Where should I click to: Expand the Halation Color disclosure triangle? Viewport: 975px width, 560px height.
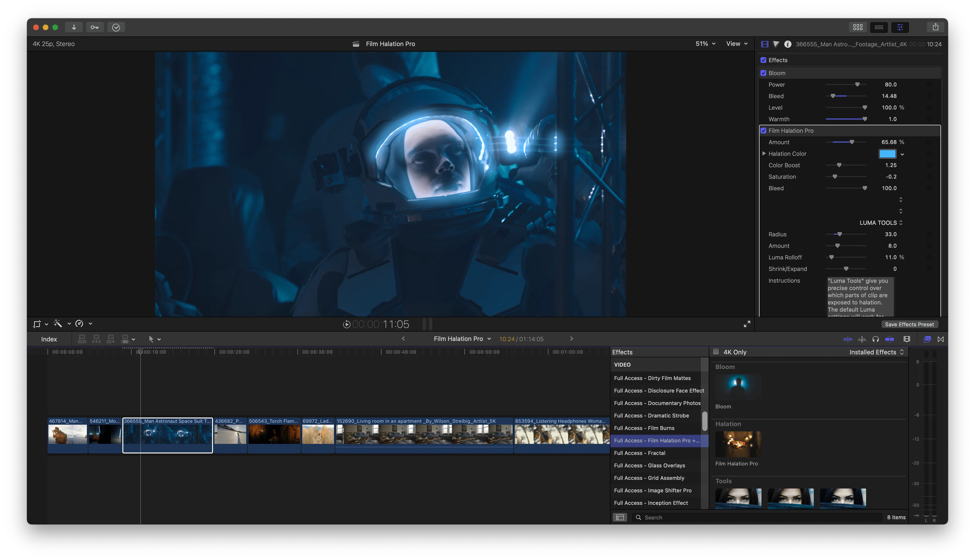coord(764,154)
